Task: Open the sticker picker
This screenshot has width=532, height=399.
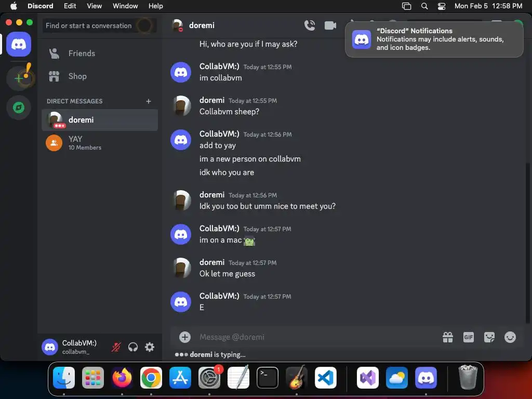Action: click(x=489, y=337)
